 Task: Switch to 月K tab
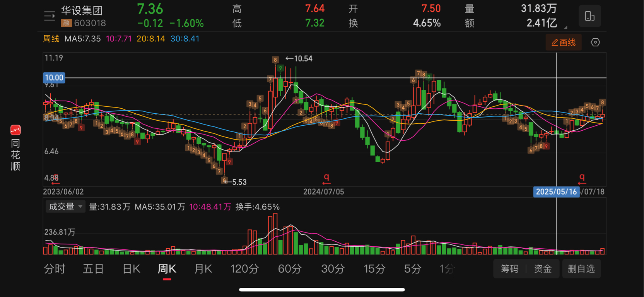tap(203, 269)
